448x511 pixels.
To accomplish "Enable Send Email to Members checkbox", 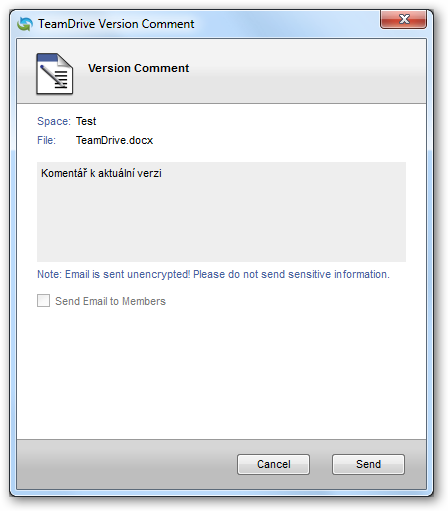I will [43, 300].
